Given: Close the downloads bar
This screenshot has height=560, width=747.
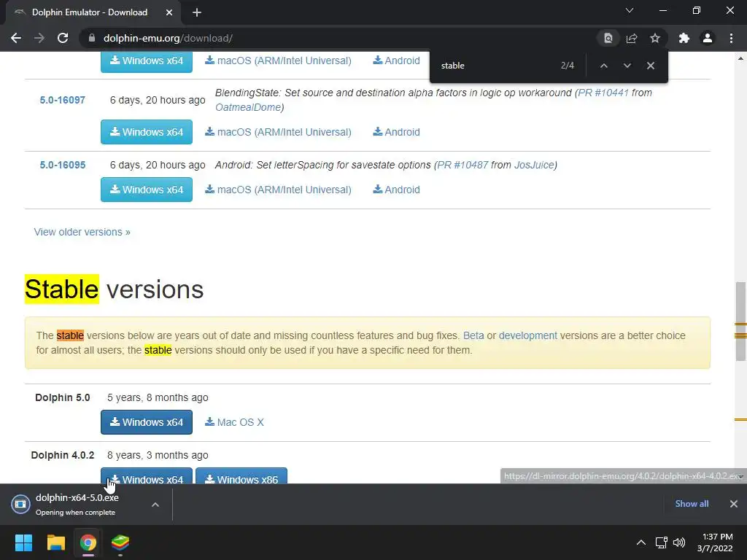Looking at the screenshot, I should 734,504.
